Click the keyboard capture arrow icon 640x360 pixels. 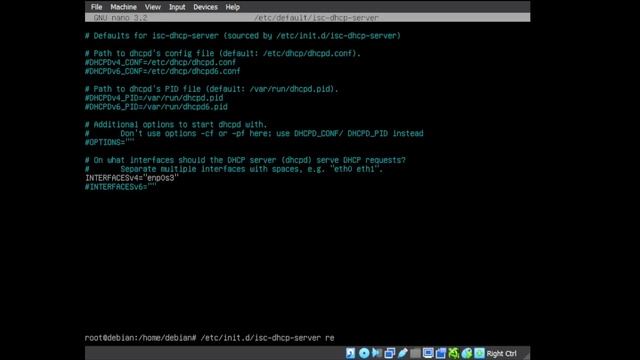point(479,353)
